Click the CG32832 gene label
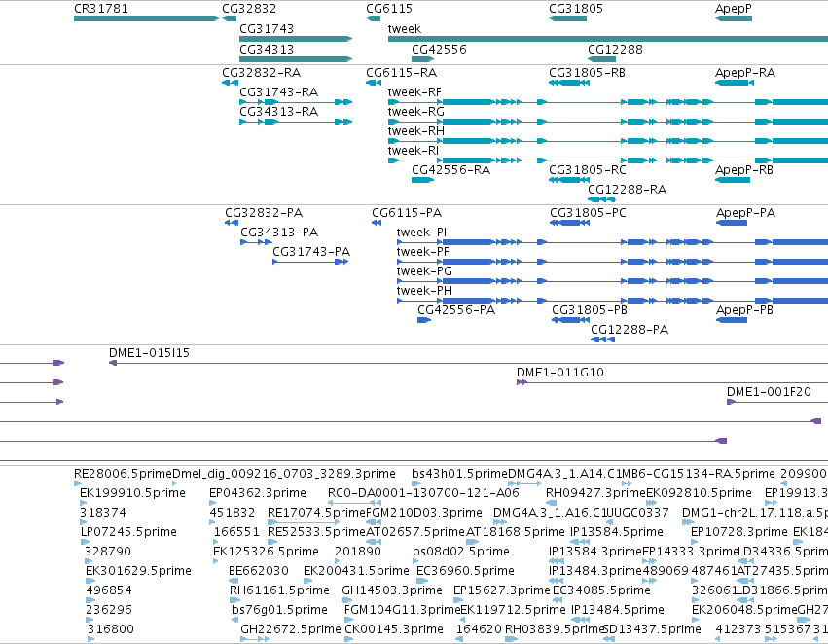The width and height of the screenshot is (828, 644). [249, 9]
